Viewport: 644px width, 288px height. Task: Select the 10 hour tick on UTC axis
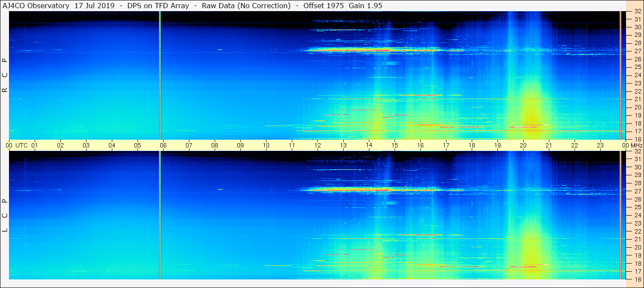click(266, 145)
